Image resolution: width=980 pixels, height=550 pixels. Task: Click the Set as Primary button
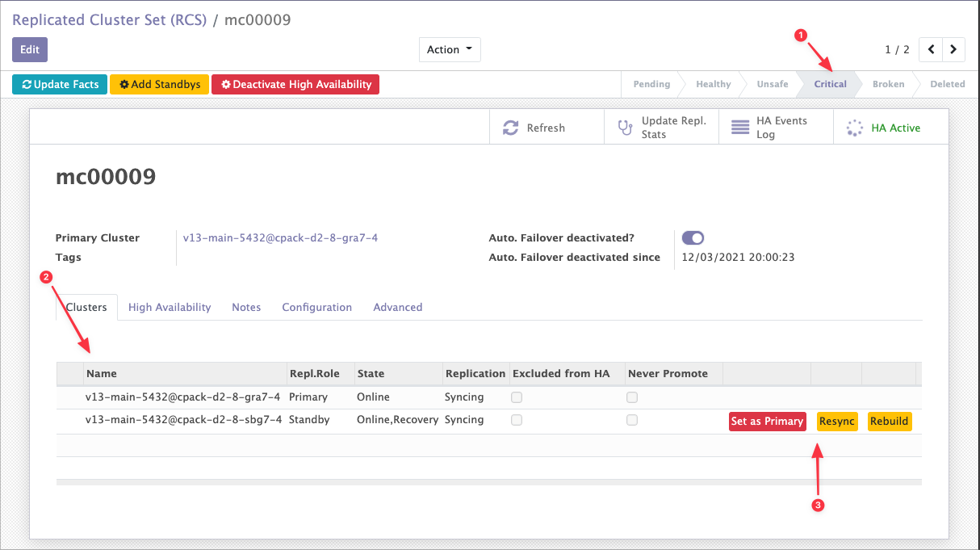[767, 421]
